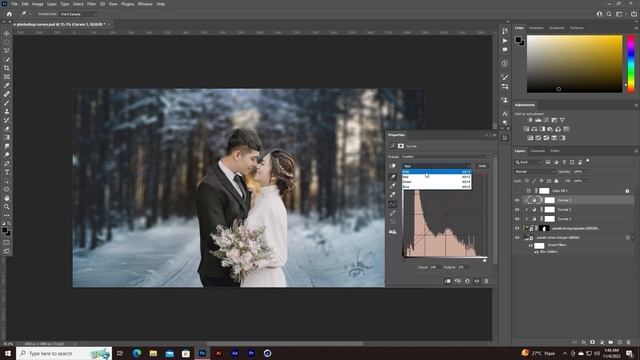640x360 pixels.
Task: Open the Curves Preset dropdown
Action: [445, 156]
